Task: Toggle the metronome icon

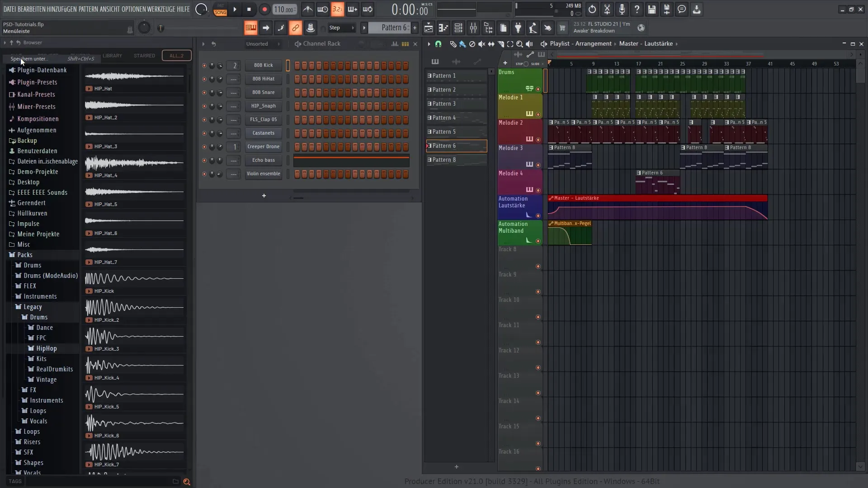Action: (x=307, y=9)
